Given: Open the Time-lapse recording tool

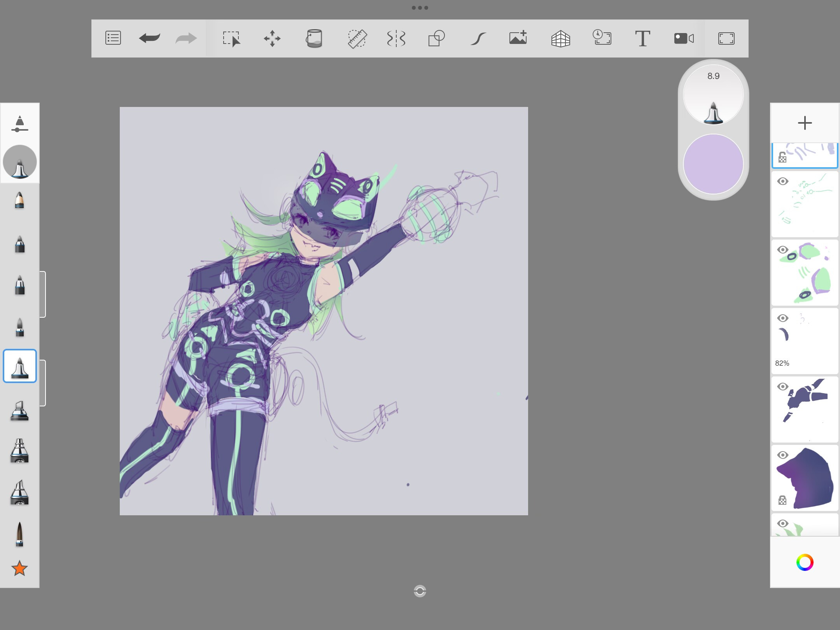Looking at the screenshot, I should coord(602,38).
